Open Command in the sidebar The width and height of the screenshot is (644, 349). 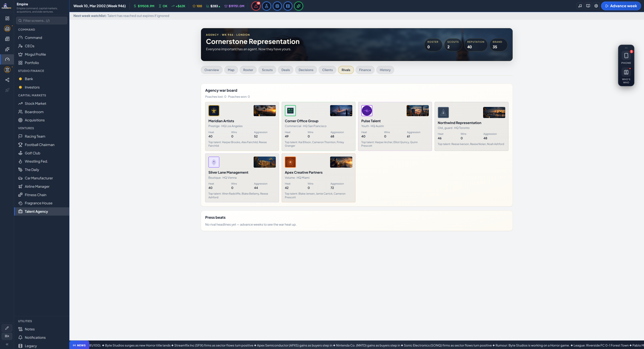41,38
